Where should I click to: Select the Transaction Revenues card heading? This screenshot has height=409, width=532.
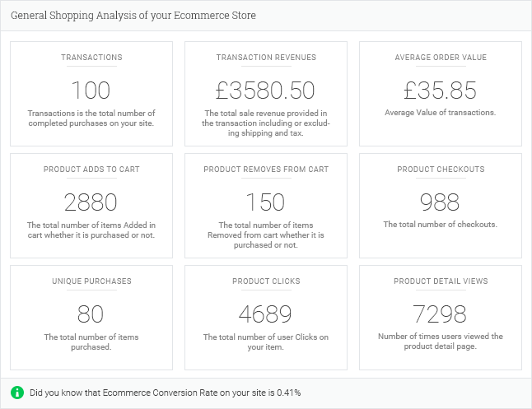coord(266,58)
